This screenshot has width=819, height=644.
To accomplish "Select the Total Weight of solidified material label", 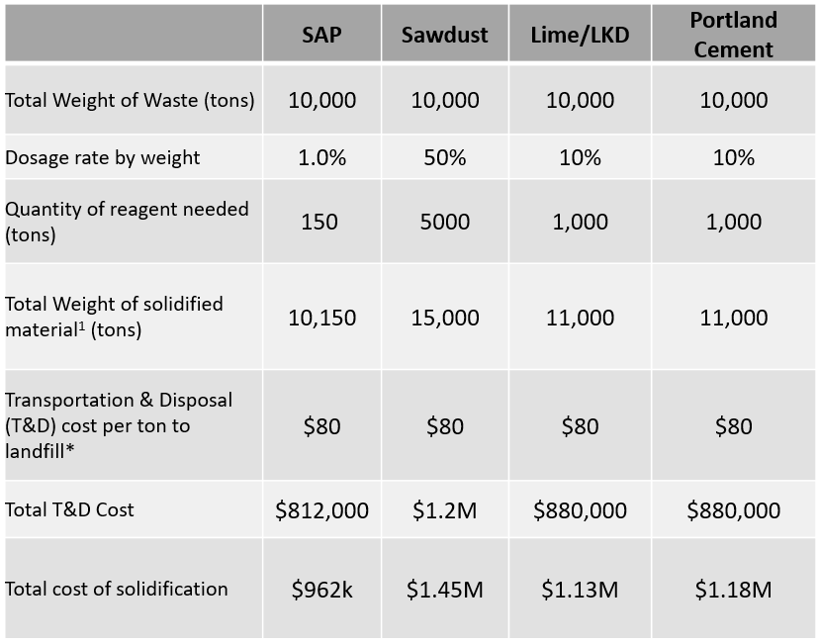I will click(x=114, y=317).
